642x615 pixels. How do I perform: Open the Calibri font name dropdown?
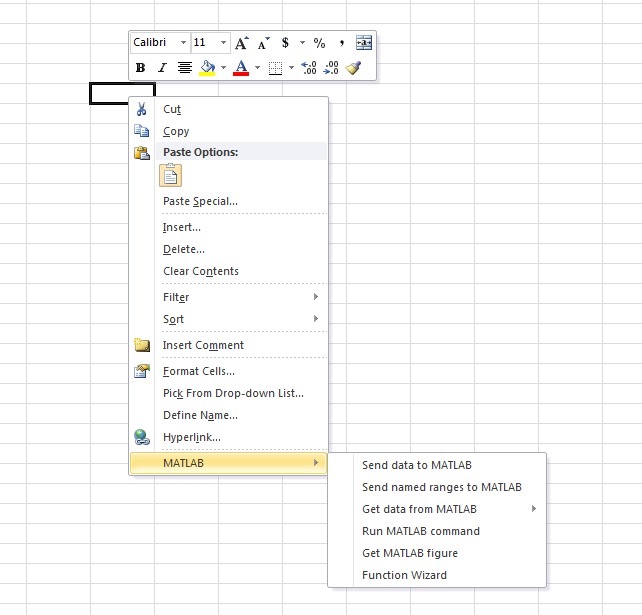coord(183,43)
